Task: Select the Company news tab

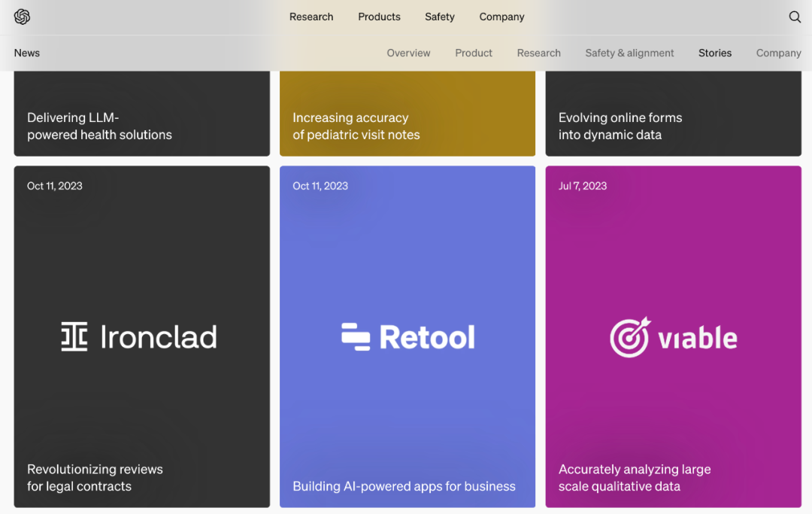Action: [778, 53]
